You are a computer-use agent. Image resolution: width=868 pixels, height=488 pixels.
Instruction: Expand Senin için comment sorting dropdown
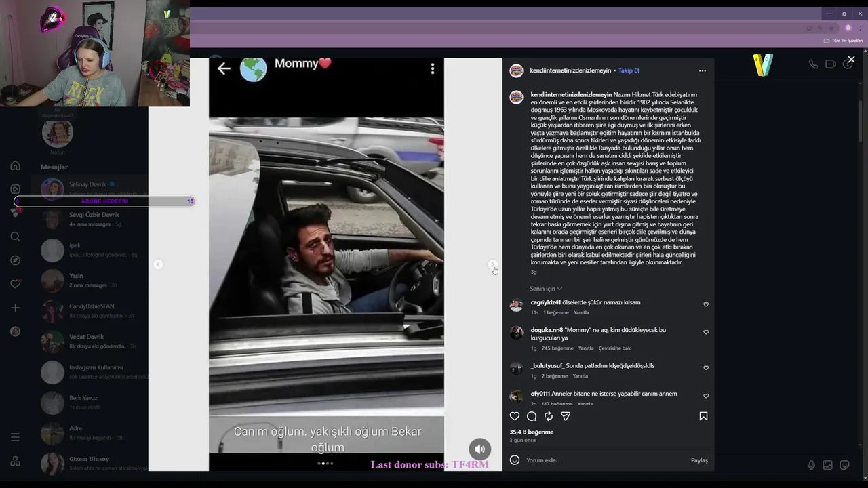546,289
